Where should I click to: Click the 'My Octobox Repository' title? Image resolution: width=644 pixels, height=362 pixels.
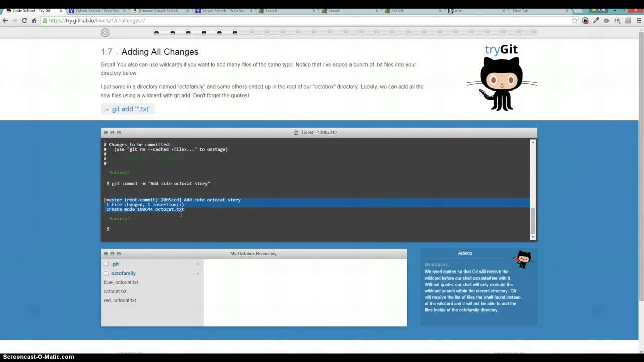254,253
